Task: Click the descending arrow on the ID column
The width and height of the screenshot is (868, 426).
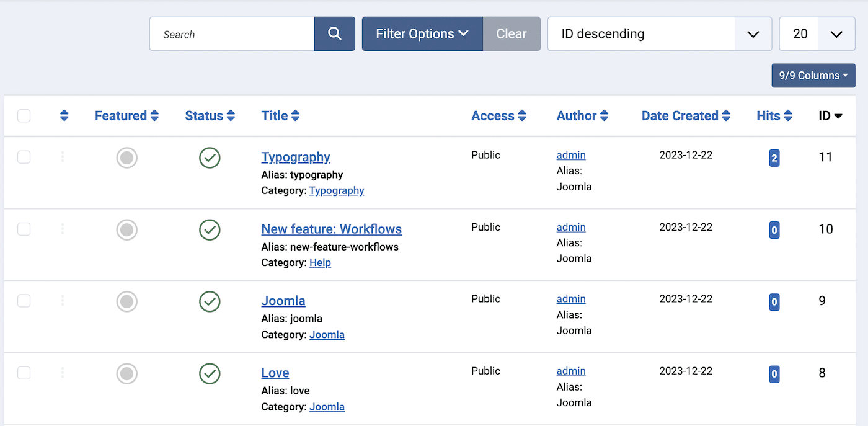Action: click(840, 115)
